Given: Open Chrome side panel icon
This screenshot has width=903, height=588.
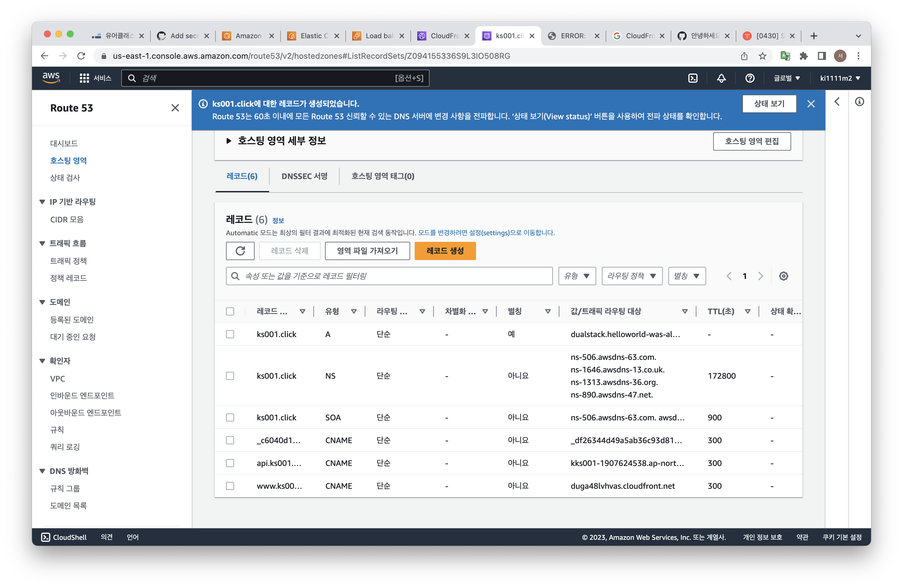Looking at the screenshot, I should [x=822, y=56].
